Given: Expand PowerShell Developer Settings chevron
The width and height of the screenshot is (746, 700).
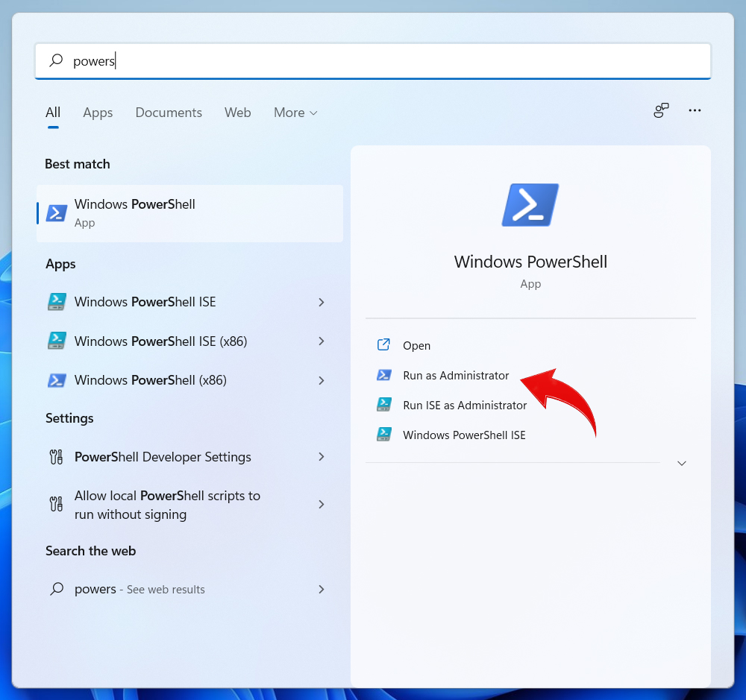Looking at the screenshot, I should [x=321, y=457].
